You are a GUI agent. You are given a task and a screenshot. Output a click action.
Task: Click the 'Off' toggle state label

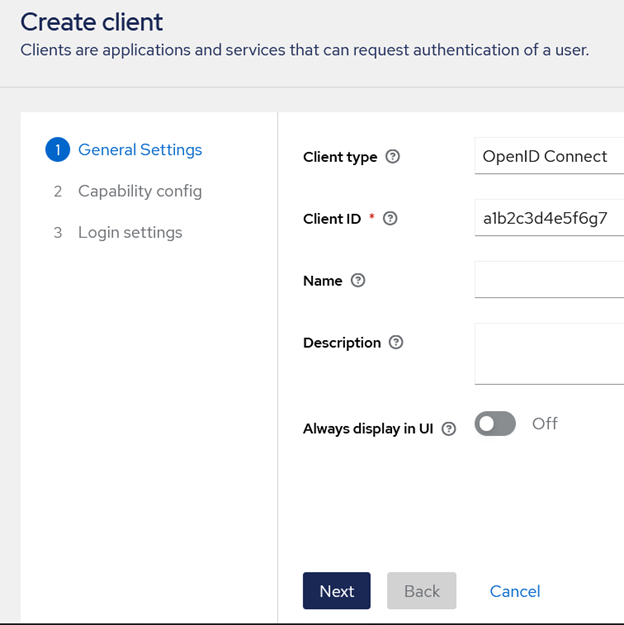[x=545, y=423]
